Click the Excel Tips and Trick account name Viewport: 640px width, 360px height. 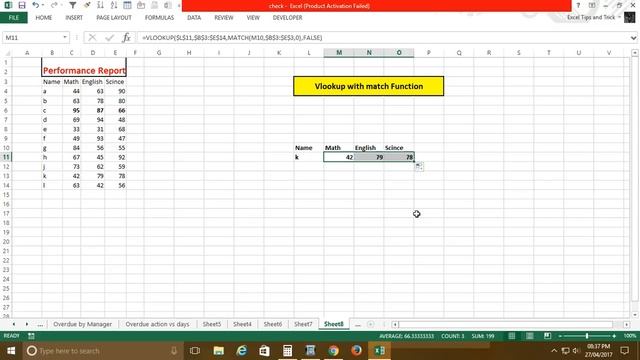coord(591,17)
